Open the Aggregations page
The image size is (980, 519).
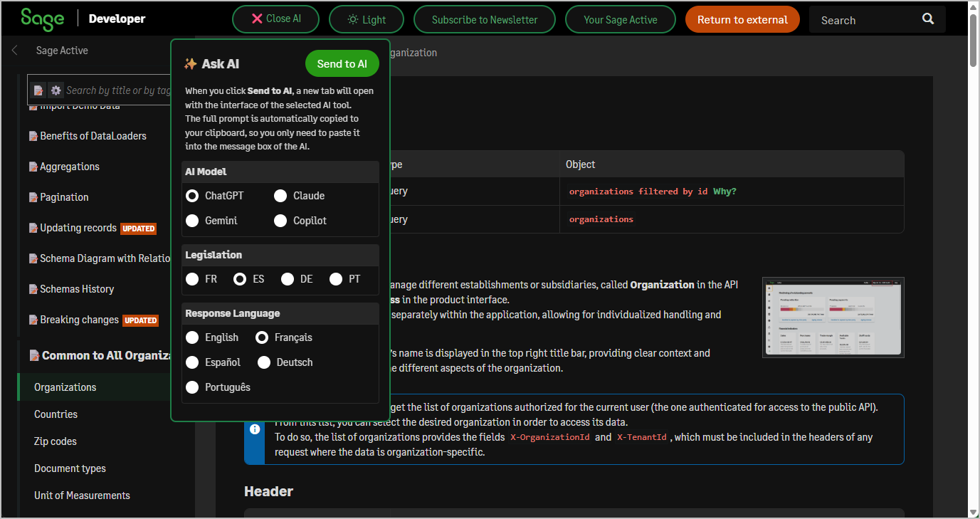(x=70, y=167)
